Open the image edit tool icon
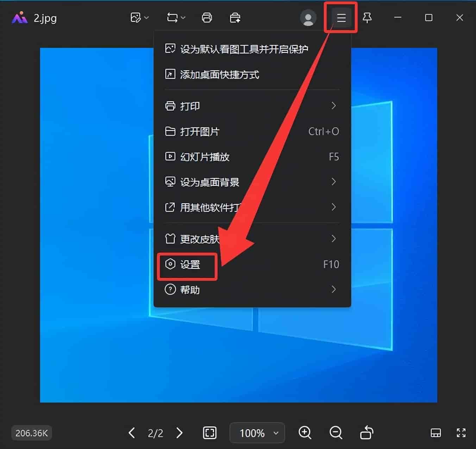 tap(136, 18)
